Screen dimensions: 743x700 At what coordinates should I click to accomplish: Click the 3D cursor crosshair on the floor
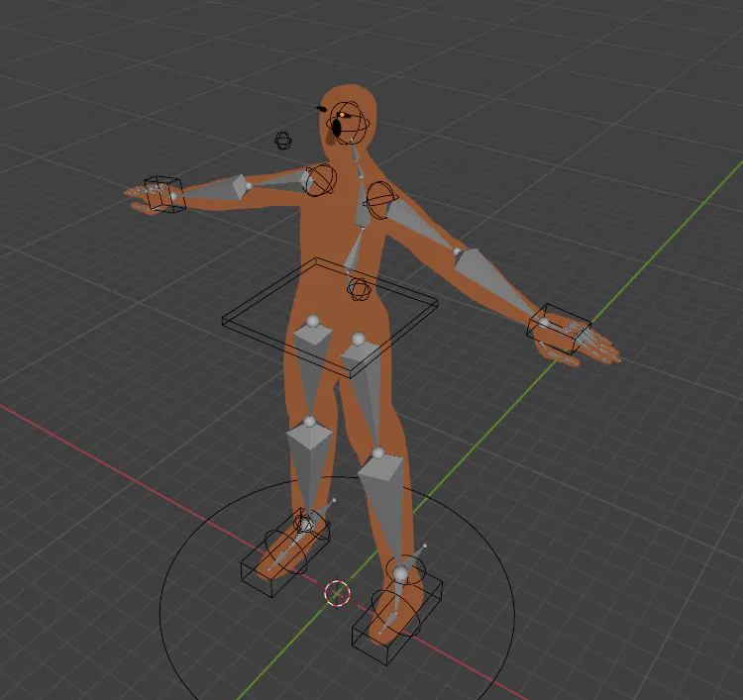coord(338,593)
